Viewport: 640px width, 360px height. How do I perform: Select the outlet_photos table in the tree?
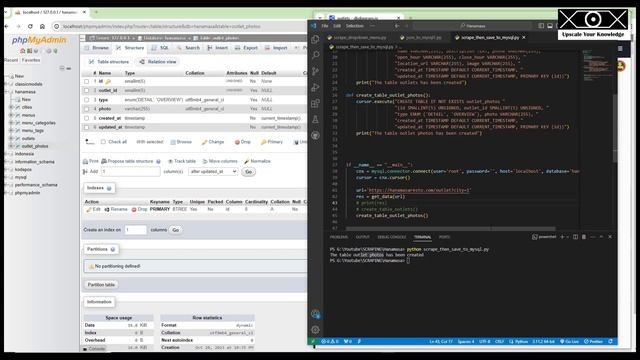point(35,146)
